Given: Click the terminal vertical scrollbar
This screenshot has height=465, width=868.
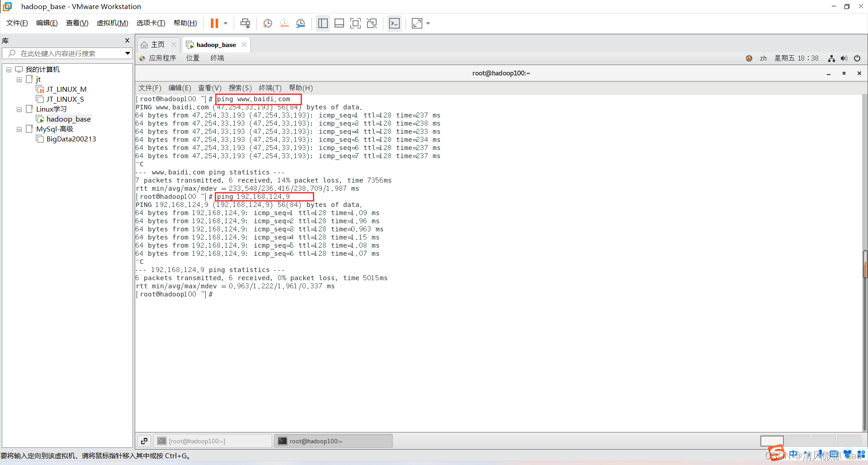Looking at the screenshot, I should 865,264.
